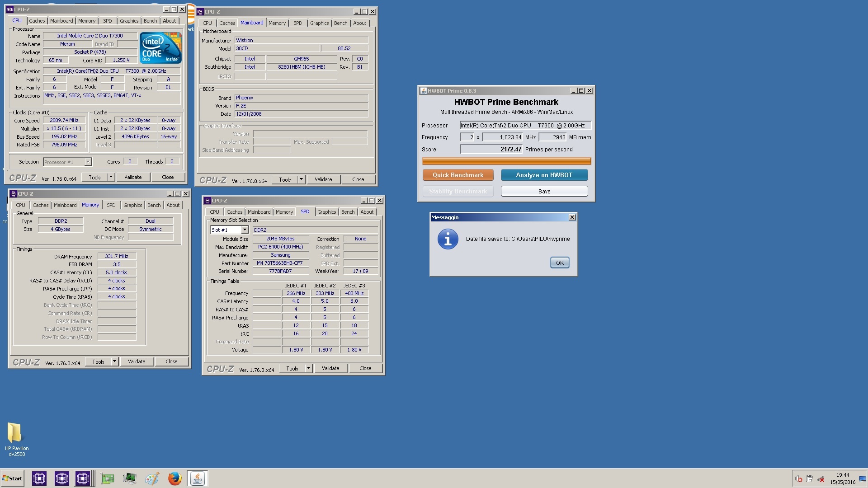Click the Intel Core 2 Duo logo
The image size is (868, 488).
click(160, 47)
